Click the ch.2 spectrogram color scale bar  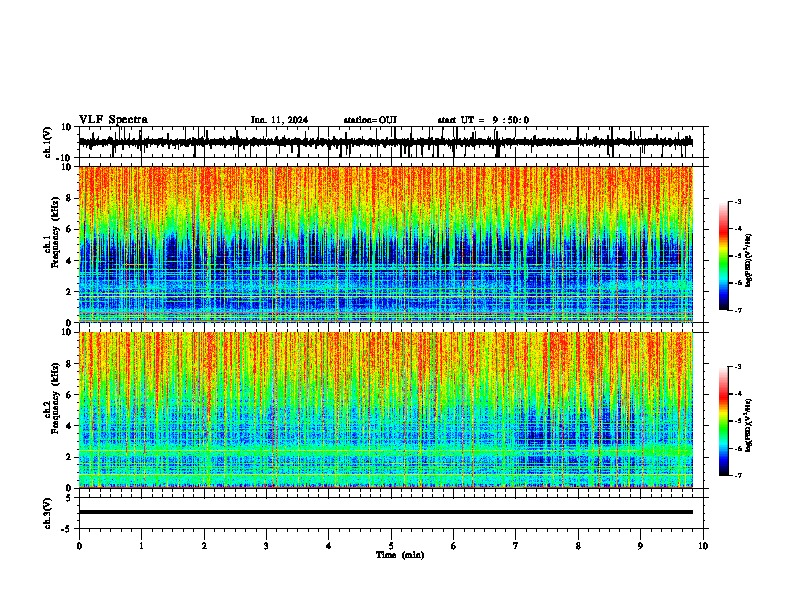[x=724, y=421]
